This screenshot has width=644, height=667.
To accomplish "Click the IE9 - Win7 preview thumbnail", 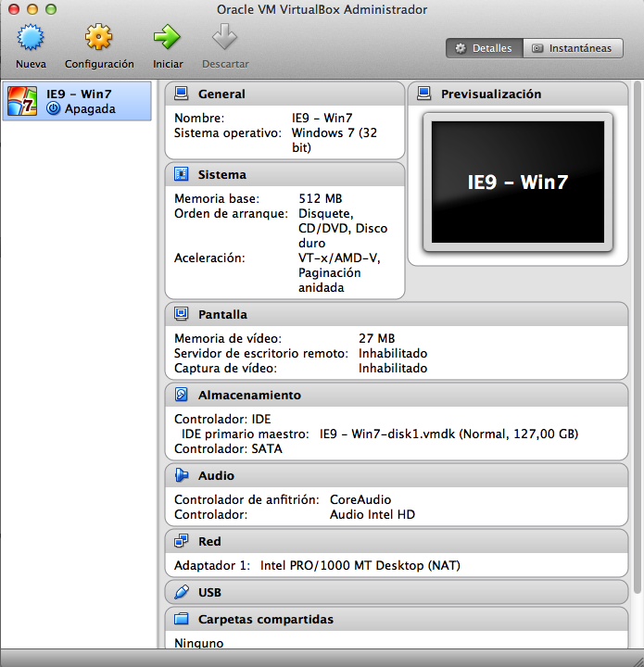I will click(518, 182).
